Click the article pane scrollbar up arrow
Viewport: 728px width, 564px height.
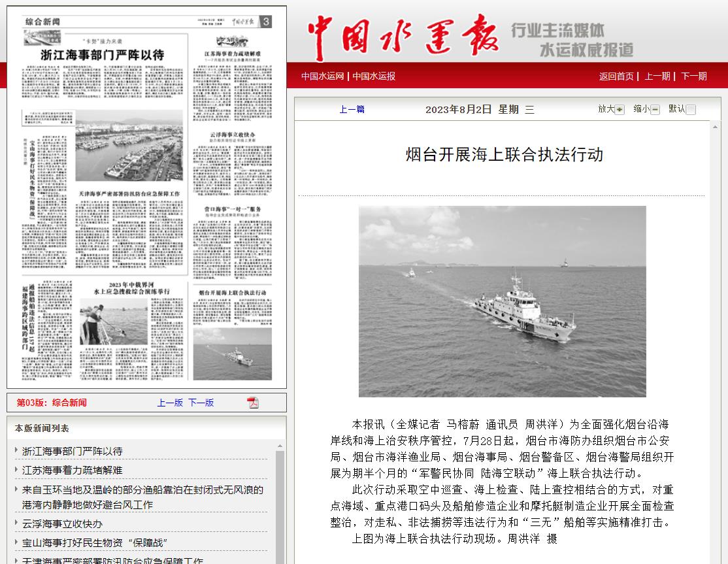pyautogui.click(x=715, y=127)
